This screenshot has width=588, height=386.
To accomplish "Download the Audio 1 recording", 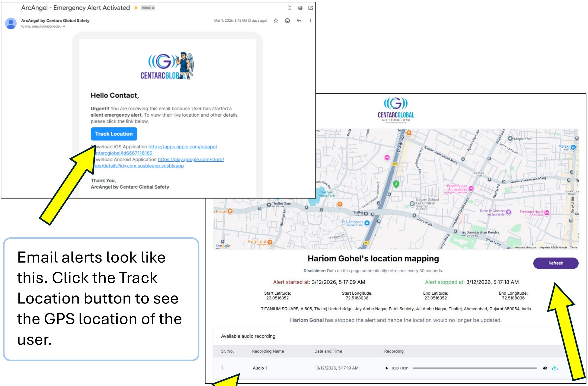I will (x=555, y=368).
